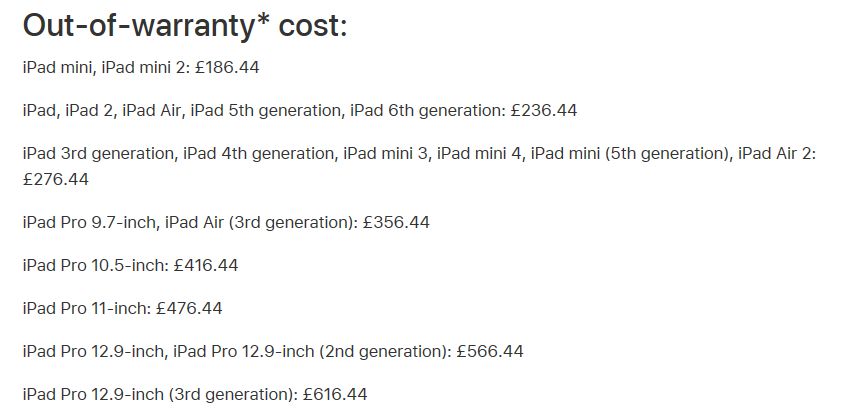The height and width of the screenshot is (420, 858).
Task: Click iPad Pro 12.9-inch (2nd generation) text
Action: pyautogui.click(x=310, y=351)
